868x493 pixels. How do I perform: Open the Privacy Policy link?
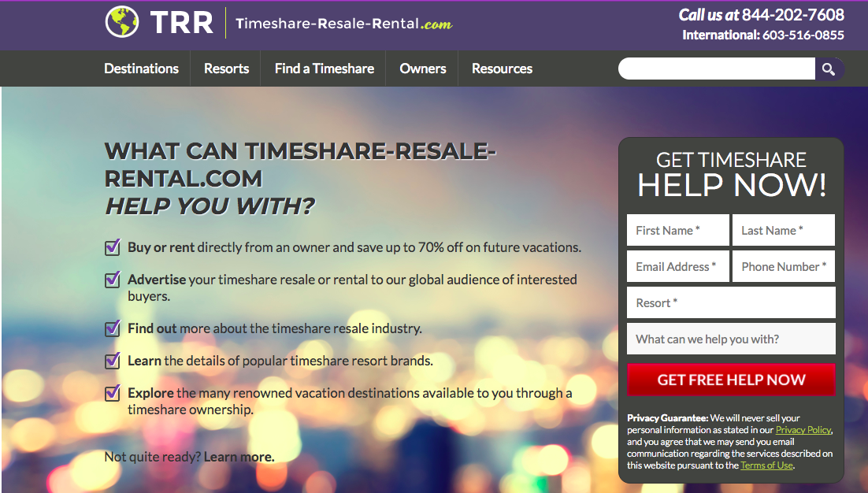click(x=803, y=430)
